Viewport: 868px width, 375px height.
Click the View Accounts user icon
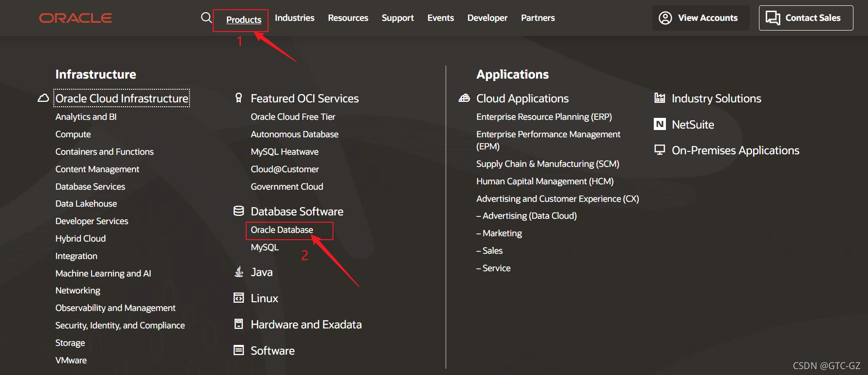click(x=665, y=18)
